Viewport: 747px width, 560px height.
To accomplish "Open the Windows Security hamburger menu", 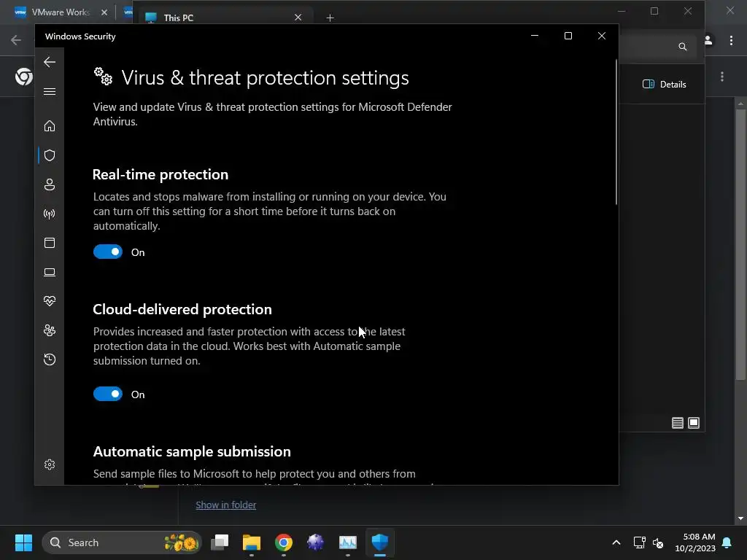I will [x=50, y=91].
